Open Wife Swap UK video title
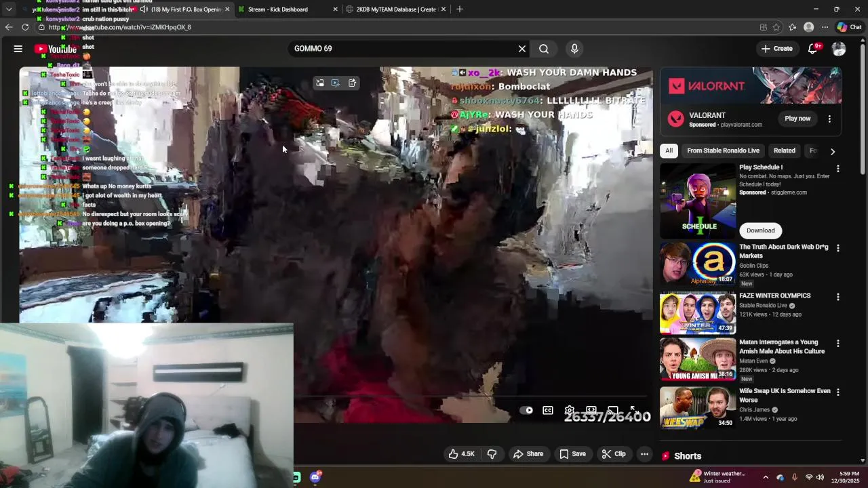 coord(785,395)
